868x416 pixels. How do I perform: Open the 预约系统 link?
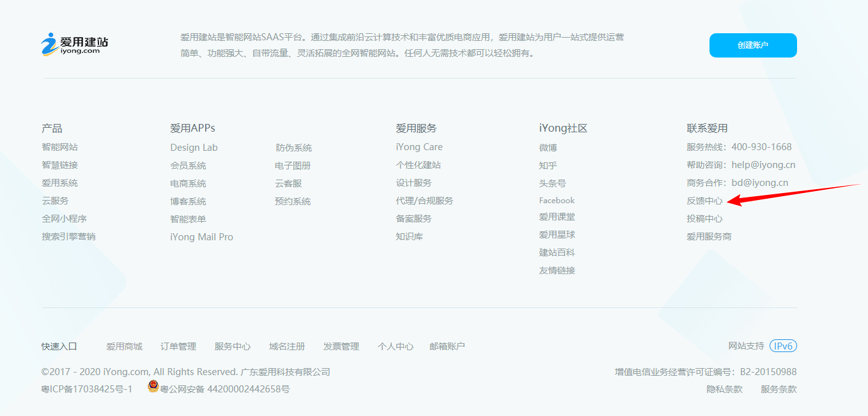pos(293,201)
